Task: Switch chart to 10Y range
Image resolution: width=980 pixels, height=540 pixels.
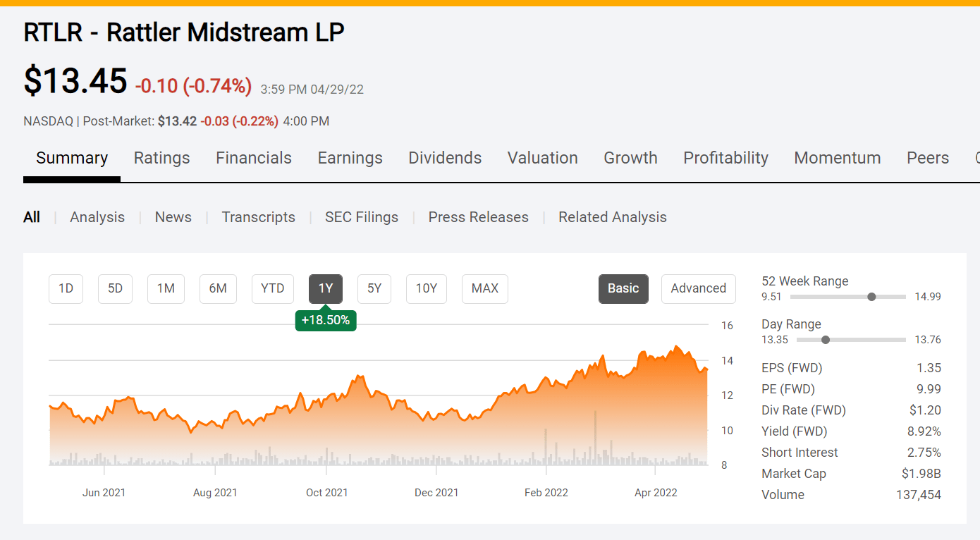Action: (427, 288)
